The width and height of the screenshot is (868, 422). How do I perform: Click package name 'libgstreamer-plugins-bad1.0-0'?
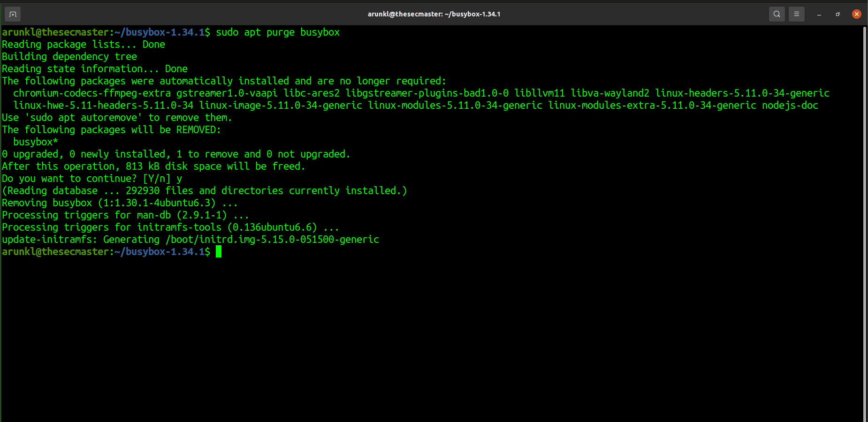pos(427,93)
